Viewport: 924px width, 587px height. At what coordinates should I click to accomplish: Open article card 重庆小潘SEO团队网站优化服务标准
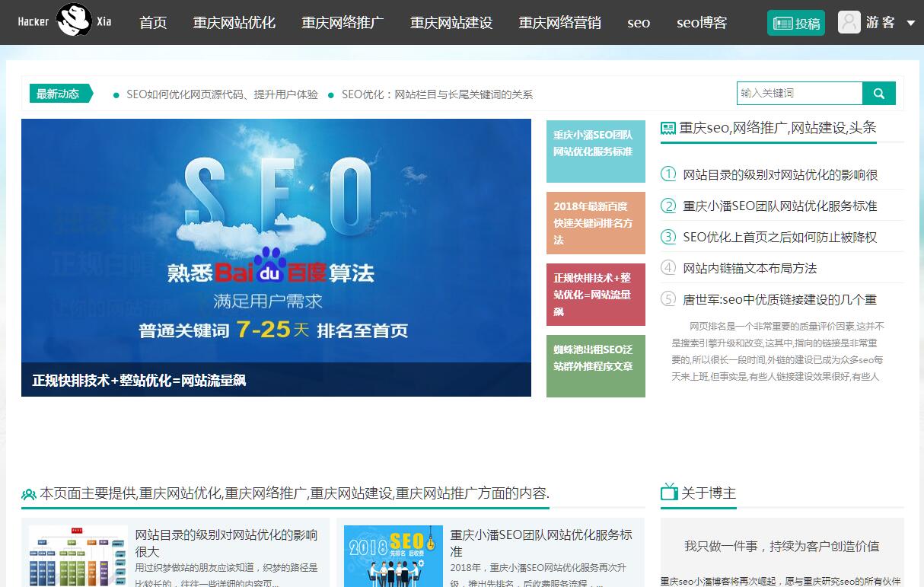(541, 543)
